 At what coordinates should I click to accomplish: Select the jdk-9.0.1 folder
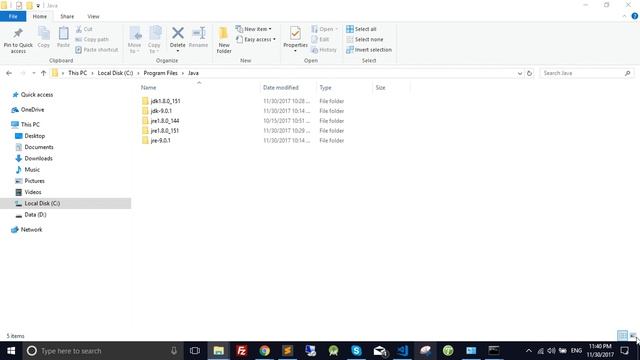[x=161, y=111]
